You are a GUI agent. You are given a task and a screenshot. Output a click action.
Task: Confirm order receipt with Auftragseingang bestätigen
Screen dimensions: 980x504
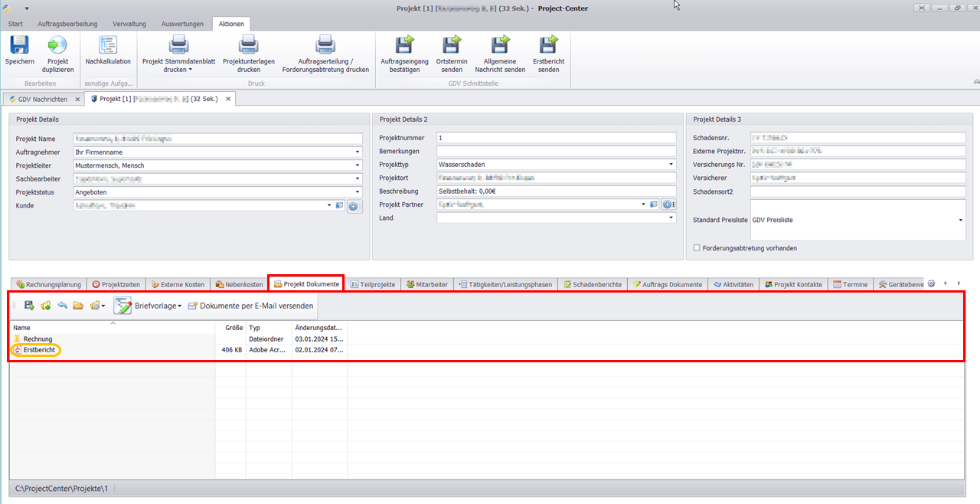[404, 45]
